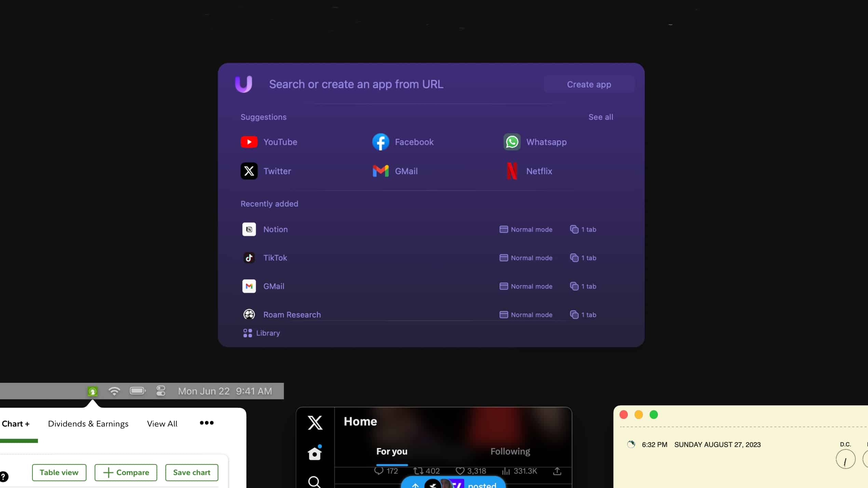Toggle the Following tab on Twitter
Viewport: 868px width, 488px height.
click(510, 451)
